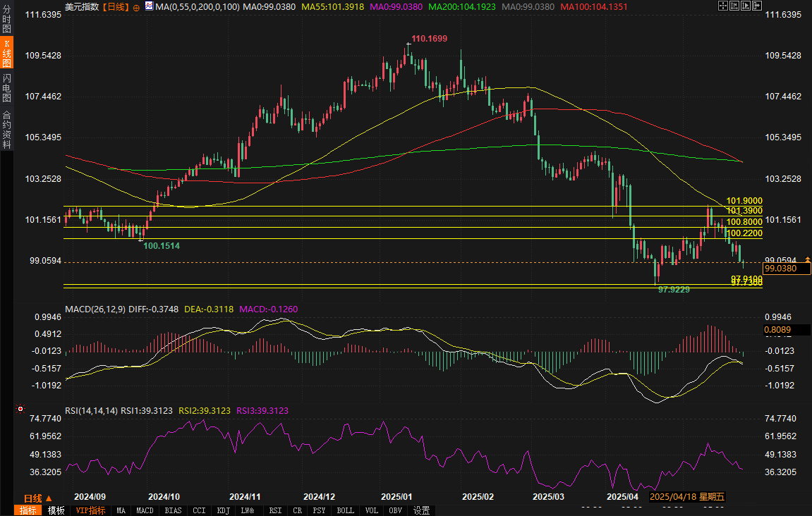The width and height of the screenshot is (812, 516).
Task: Click the 97.9229 low price label
Action: tap(674, 290)
